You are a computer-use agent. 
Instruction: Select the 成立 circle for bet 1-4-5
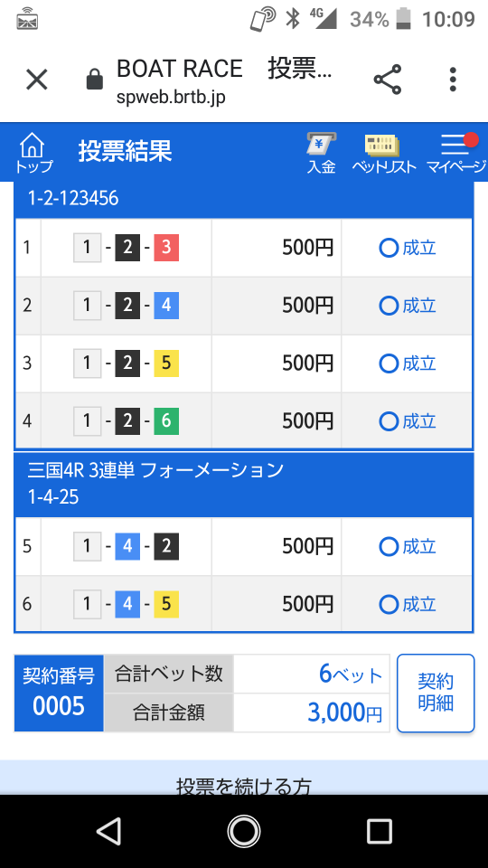click(x=389, y=605)
